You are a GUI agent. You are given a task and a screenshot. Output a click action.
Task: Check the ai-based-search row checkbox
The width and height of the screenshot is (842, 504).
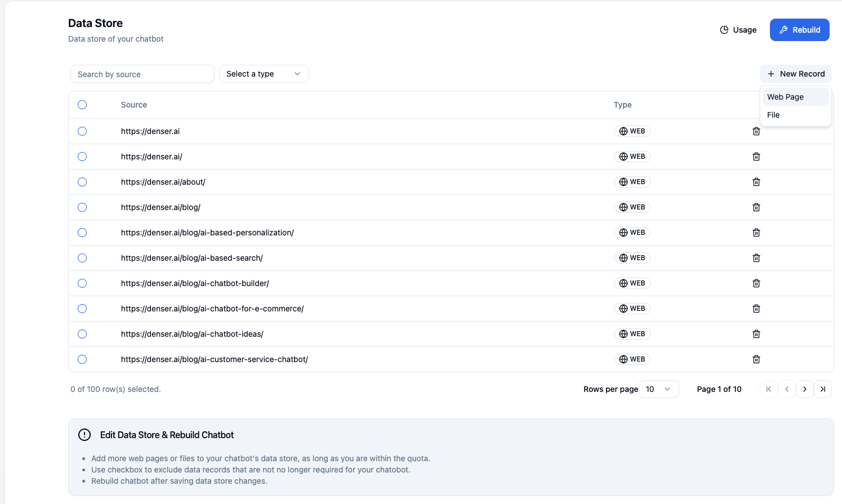pos(82,258)
